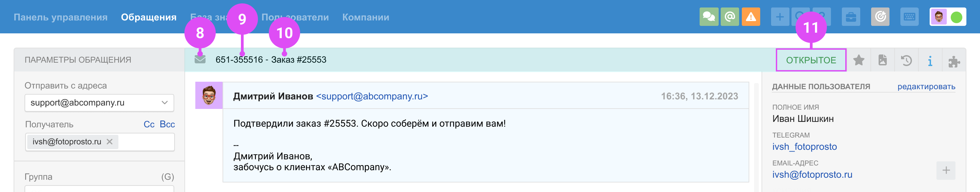
Task: Remove recipient ivsh@fotoprosto.ru with the X
Action: coord(110,142)
